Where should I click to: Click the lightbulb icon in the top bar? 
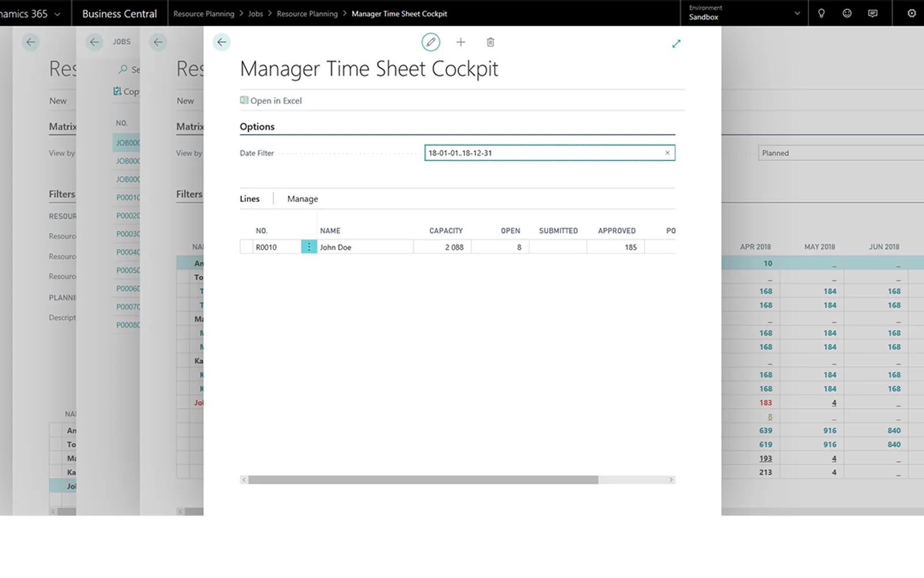click(821, 13)
